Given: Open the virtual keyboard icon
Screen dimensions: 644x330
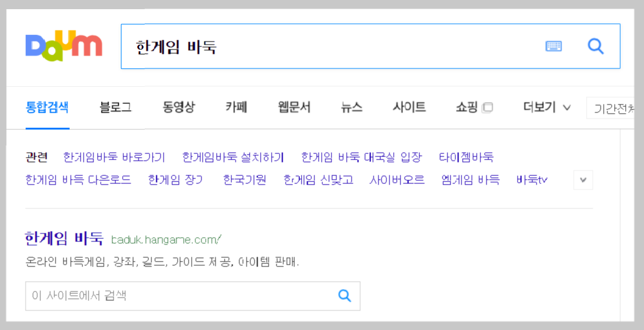Looking at the screenshot, I should (x=553, y=46).
